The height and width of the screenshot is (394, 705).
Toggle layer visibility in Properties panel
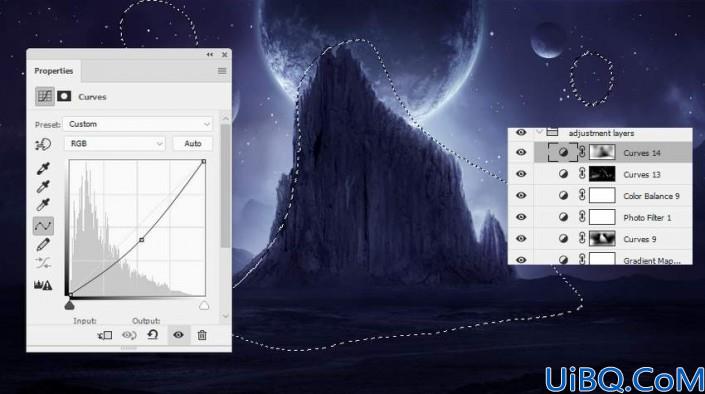[x=178, y=335]
